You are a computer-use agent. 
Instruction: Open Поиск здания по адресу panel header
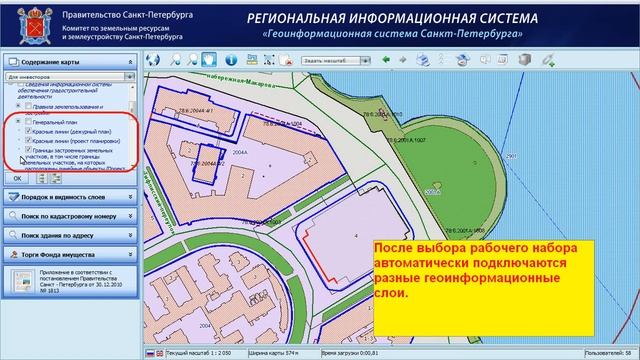tap(70, 235)
